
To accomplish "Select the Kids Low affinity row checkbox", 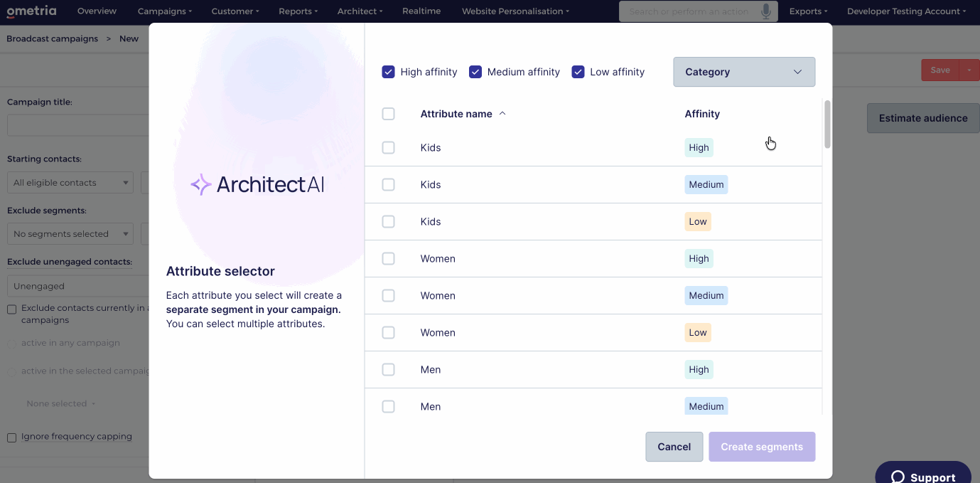I will pos(388,222).
